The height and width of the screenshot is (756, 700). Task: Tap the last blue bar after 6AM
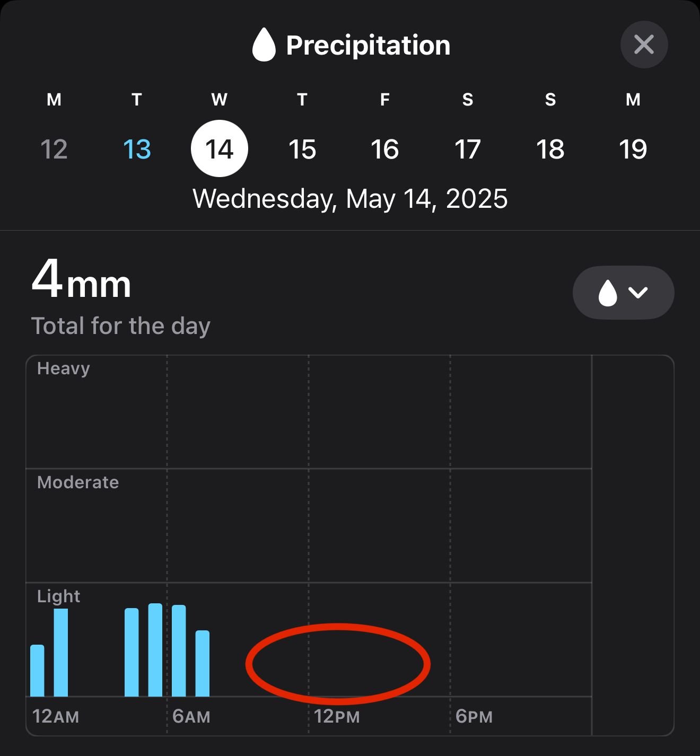point(203,663)
